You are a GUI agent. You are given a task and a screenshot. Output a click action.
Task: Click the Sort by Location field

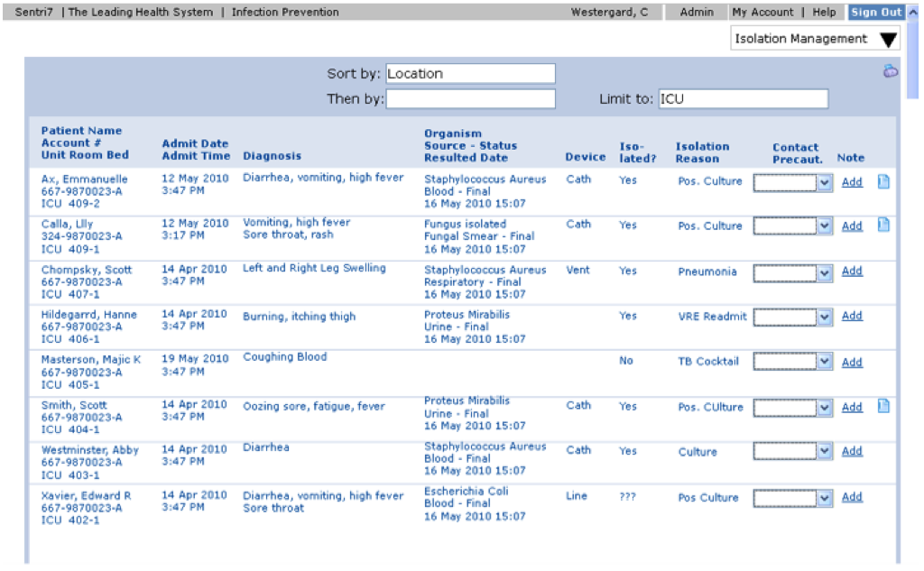click(x=470, y=74)
